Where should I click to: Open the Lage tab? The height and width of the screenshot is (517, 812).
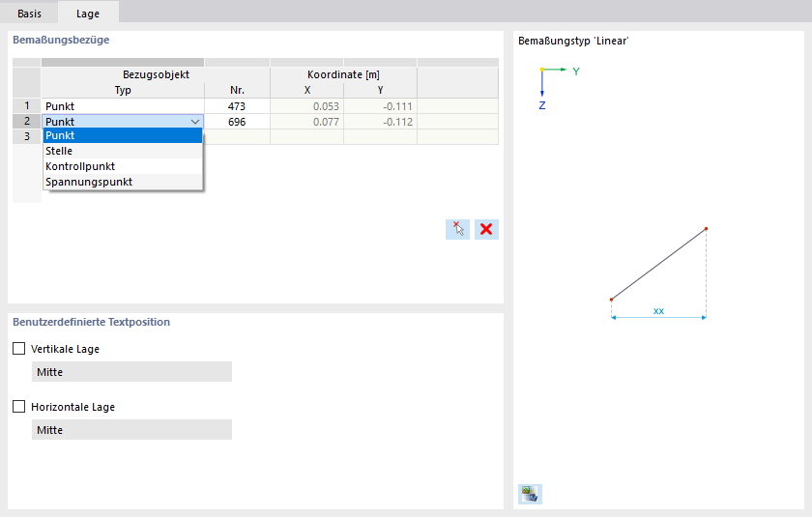click(x=88, y=14)
